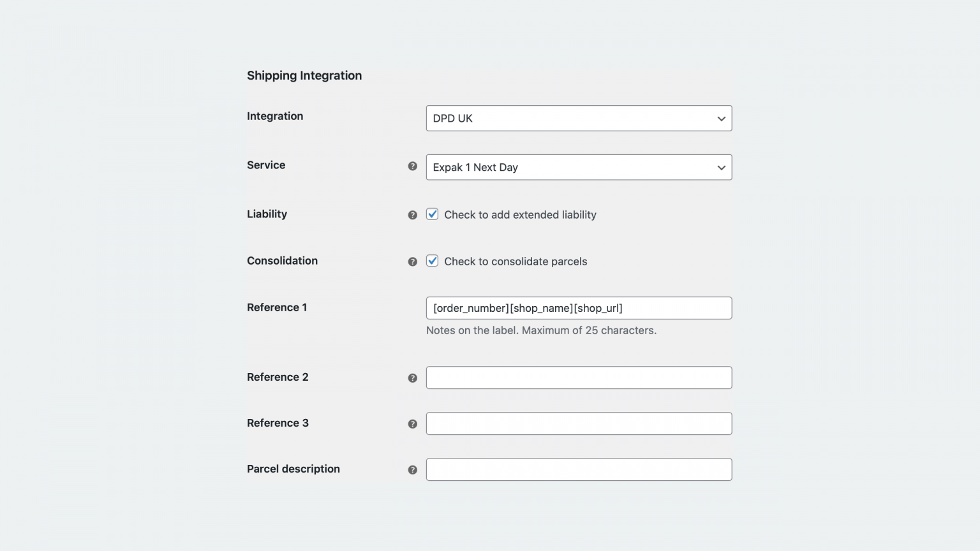
Task: Disable the consolidate parcels checkbox
Action: (x=432, y=261)
